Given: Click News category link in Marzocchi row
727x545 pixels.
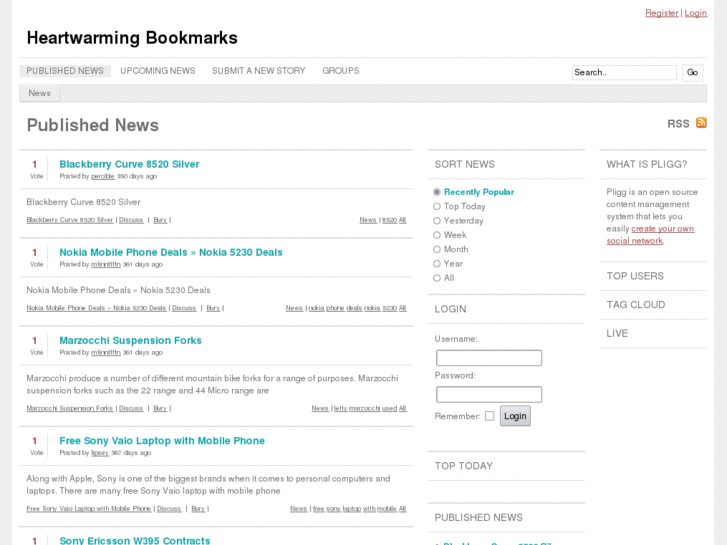Looking at the screenshot, I should tap(320, 408).
